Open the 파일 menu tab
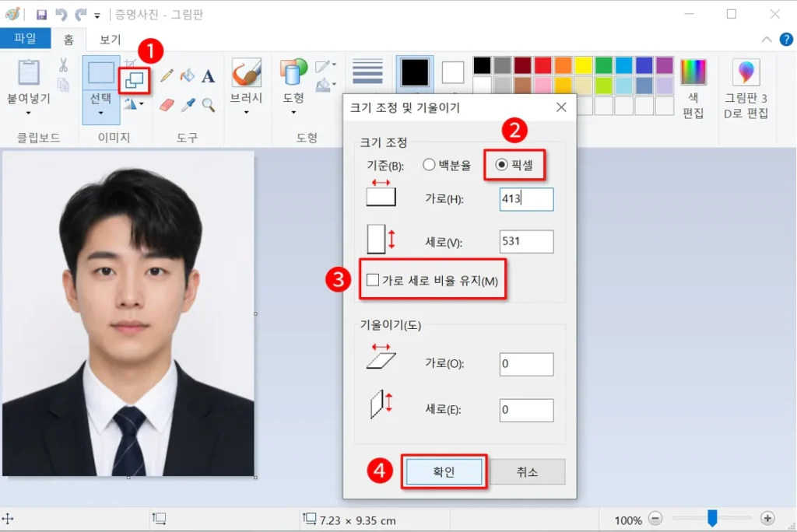This screenshot has width=797, height=532. point(25,39)
